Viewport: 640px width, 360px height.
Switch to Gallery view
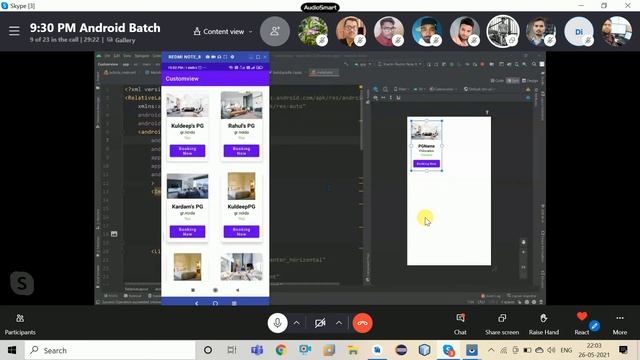pos(121,40)
